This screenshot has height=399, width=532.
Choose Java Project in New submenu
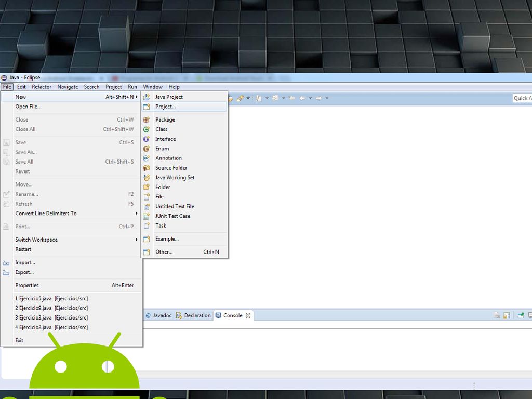(184, 97)
